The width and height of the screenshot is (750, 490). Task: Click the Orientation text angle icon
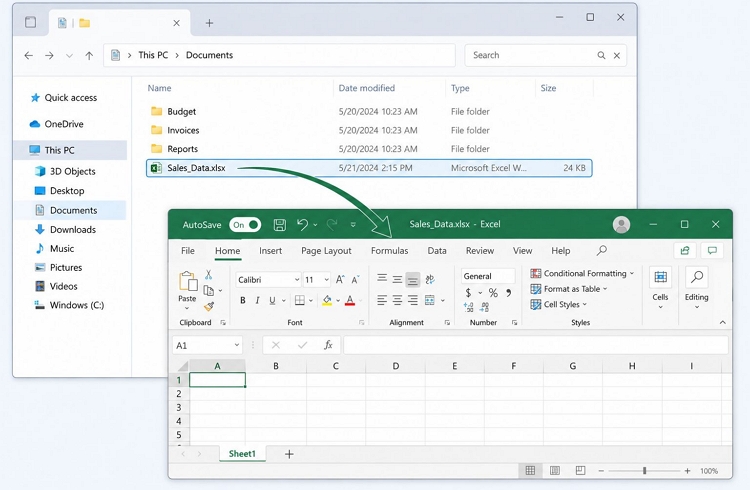pyautogui.click(x=430, y=279)
